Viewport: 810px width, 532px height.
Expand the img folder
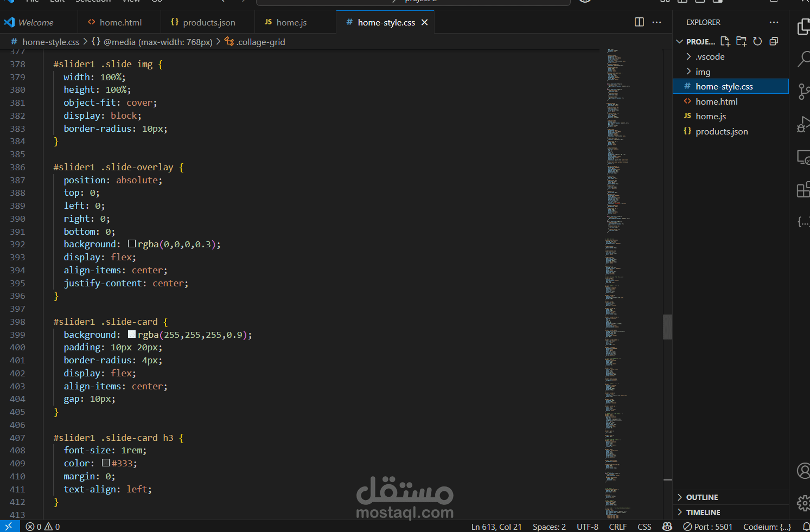point(730,72)
